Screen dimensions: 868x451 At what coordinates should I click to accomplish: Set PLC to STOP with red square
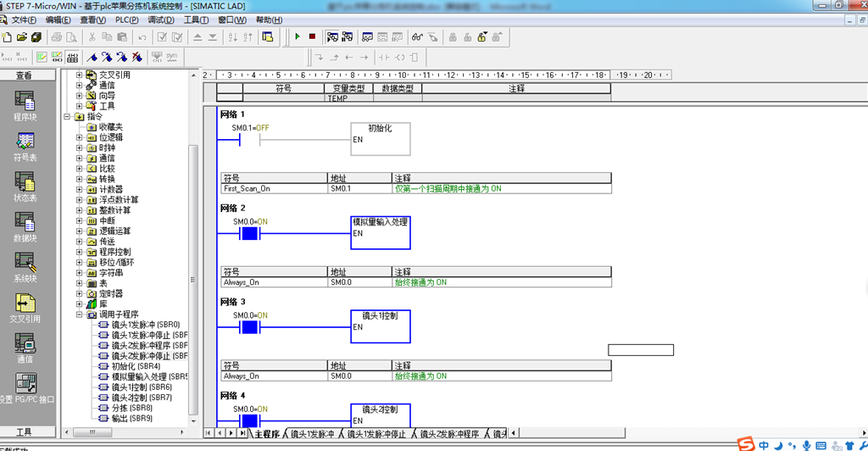coord(312,36)
